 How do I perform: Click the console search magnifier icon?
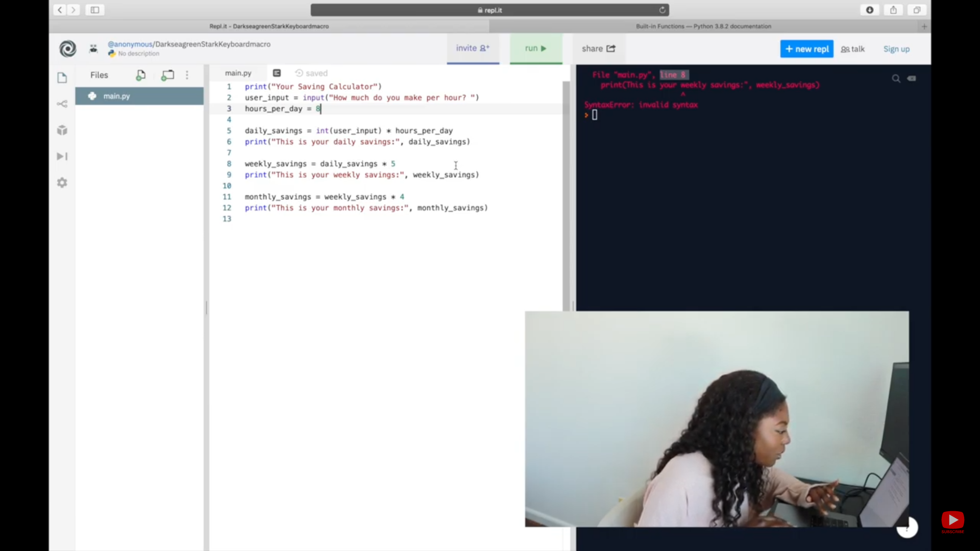click(x=896, y=78)
